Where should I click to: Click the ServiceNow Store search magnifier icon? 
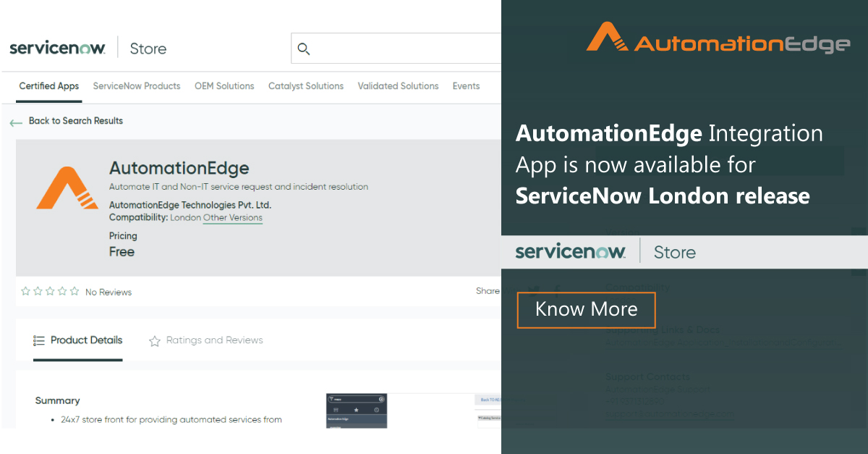coord(304,49)
